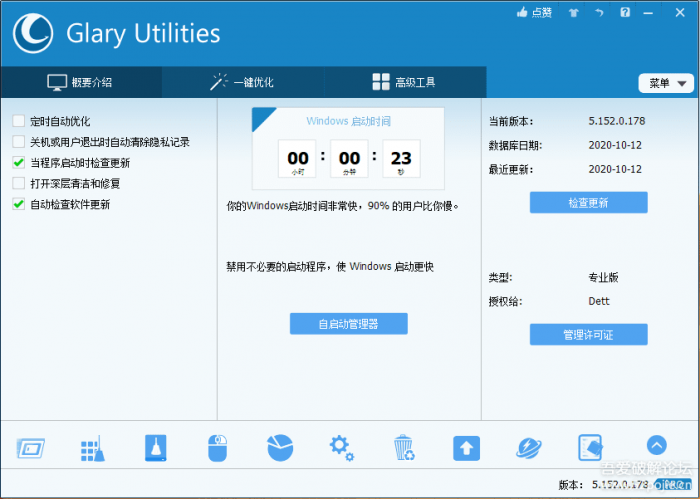The width and height of the screenshot is (700, 499).
Task: Open the disk space analyzer pie chart icon
Action: pyautogui.click(x=281, y=448)
